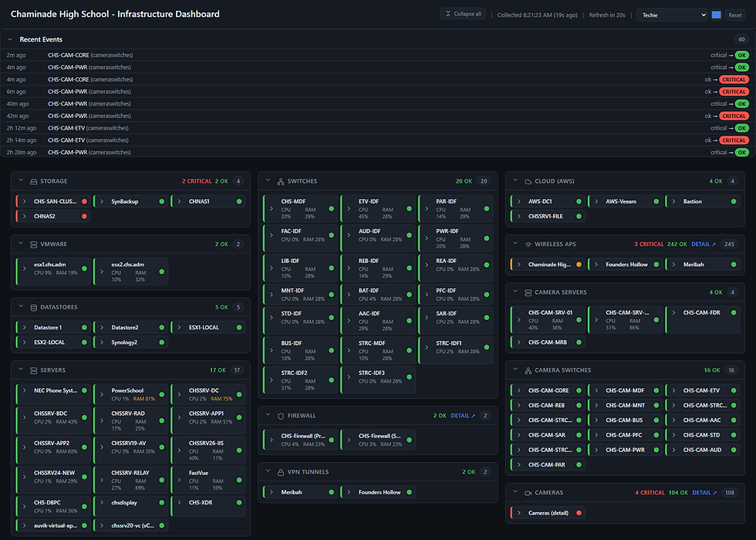This screenshot has width=756, height=540.
Task: Click green status dot on CHS-CAM-CORE switch
Action: coord(579,390)
